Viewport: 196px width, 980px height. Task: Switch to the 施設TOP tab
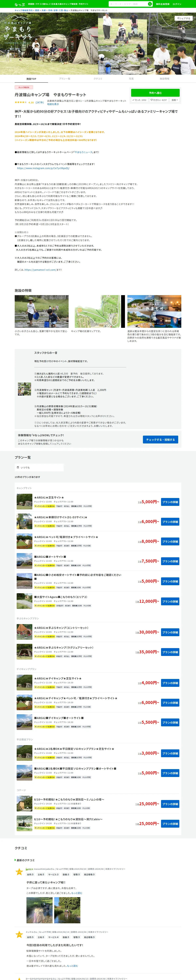pyautogui.click(x=31, y=79)
